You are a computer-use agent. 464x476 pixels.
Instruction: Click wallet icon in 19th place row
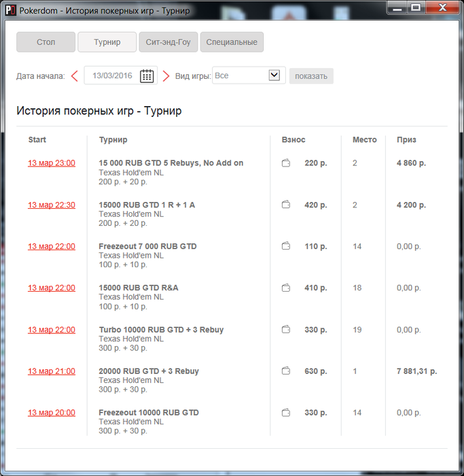tap(286, 329)
